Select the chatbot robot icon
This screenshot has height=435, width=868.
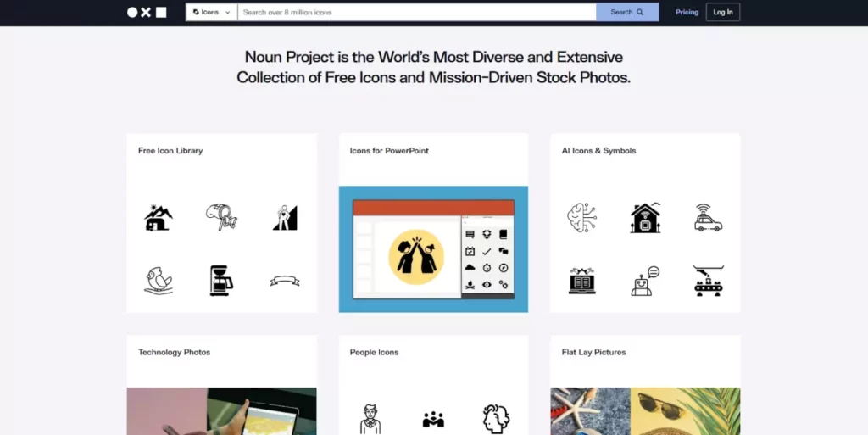click(645, 281)
